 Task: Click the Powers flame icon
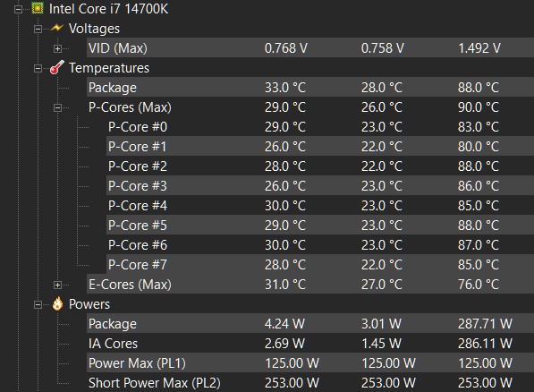click(57, 303)
